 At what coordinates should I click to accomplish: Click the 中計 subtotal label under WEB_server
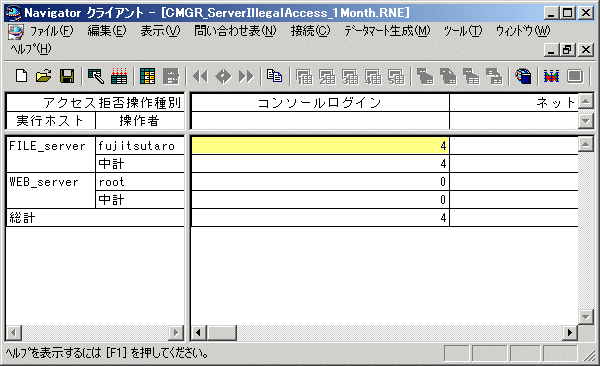pyautogui.click(x=140, y=199)
